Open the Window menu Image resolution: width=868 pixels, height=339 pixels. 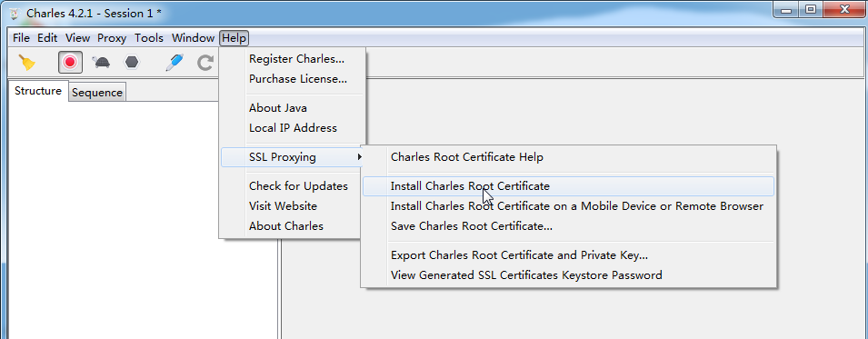click(193, 38)
